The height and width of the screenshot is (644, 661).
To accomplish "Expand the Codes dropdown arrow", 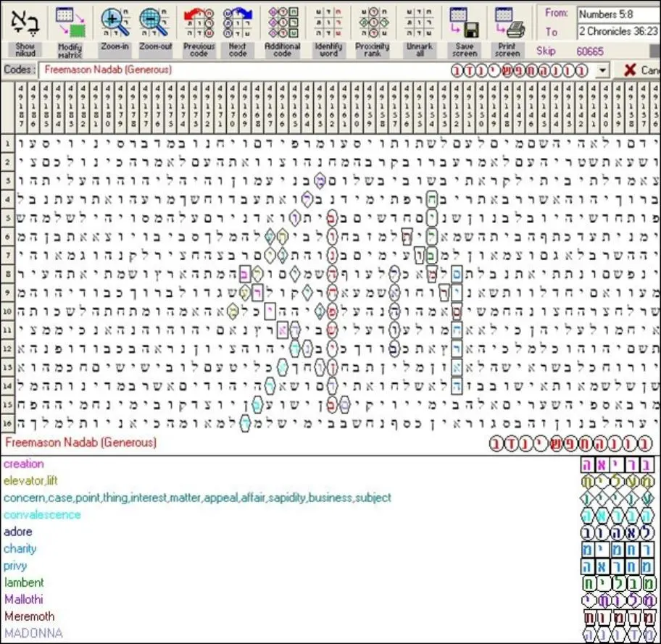I will pos(603,70).
